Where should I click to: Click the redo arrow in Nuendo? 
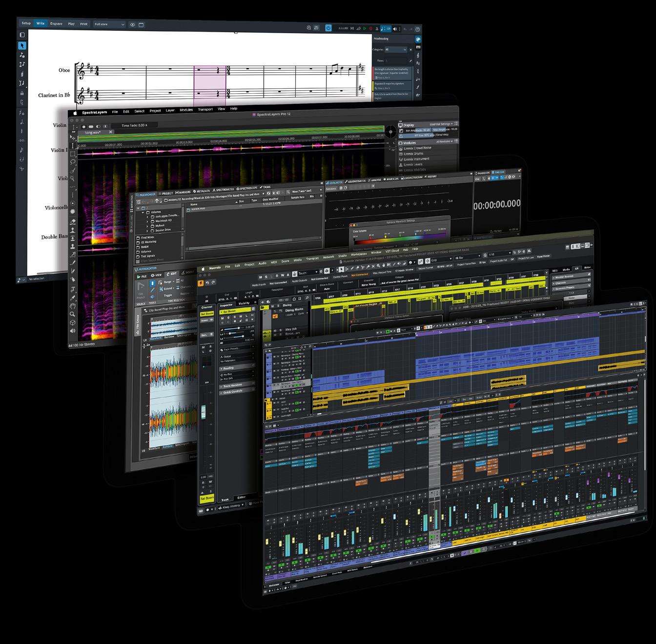tap(214, 282)
